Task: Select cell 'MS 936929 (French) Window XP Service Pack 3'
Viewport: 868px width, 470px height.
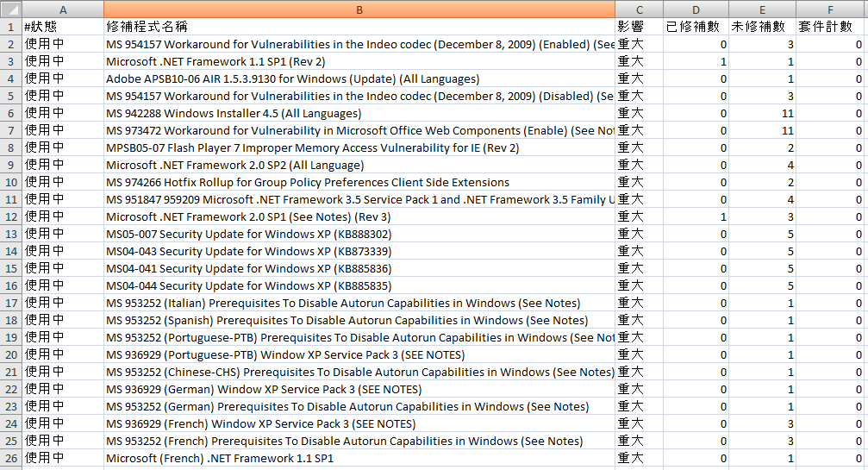Action: pyautogui.click(x=359, y=423)
